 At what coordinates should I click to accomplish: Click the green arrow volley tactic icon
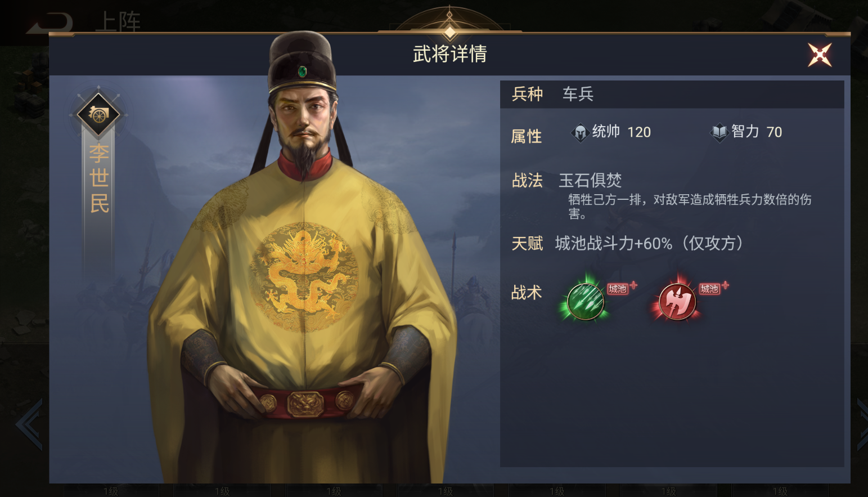pos(585,301)
